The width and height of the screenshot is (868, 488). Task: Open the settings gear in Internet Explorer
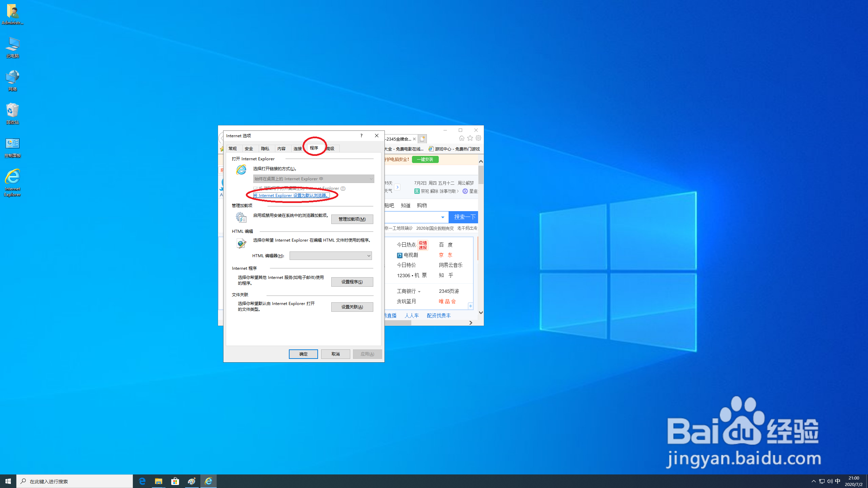[478, 138]
